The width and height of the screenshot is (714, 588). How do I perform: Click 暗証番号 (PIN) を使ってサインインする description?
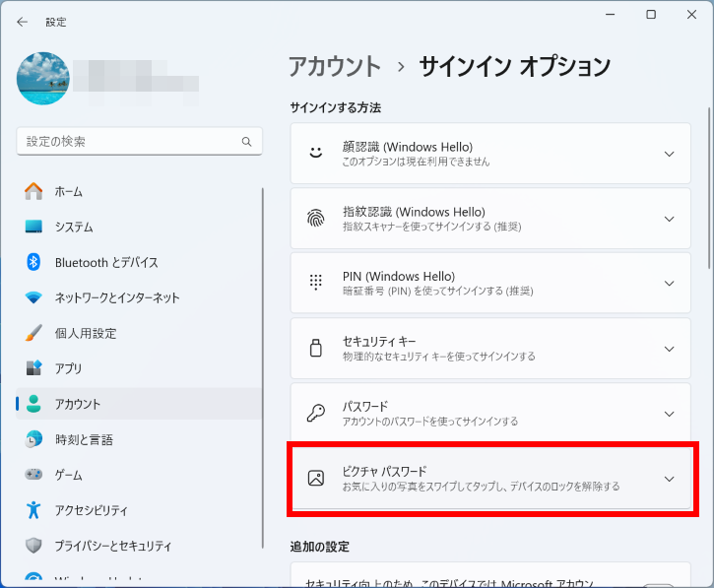coord(438,291)
